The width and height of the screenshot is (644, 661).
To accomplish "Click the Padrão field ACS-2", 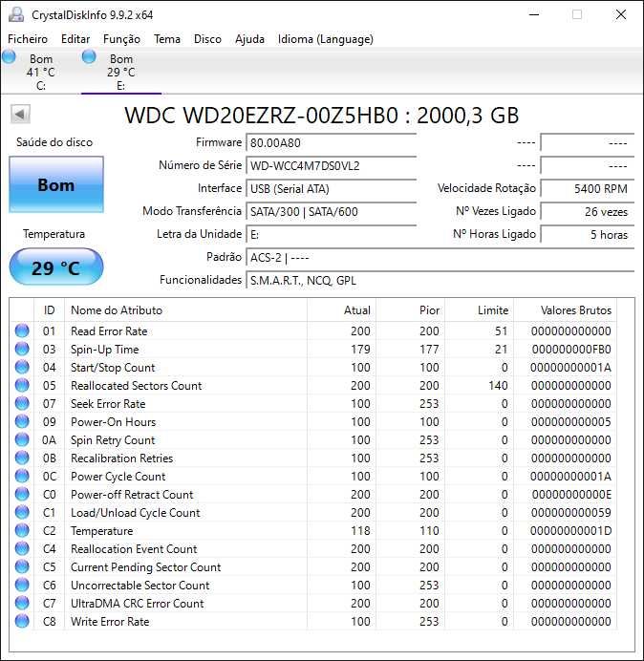I will click(x=440, y=257).
